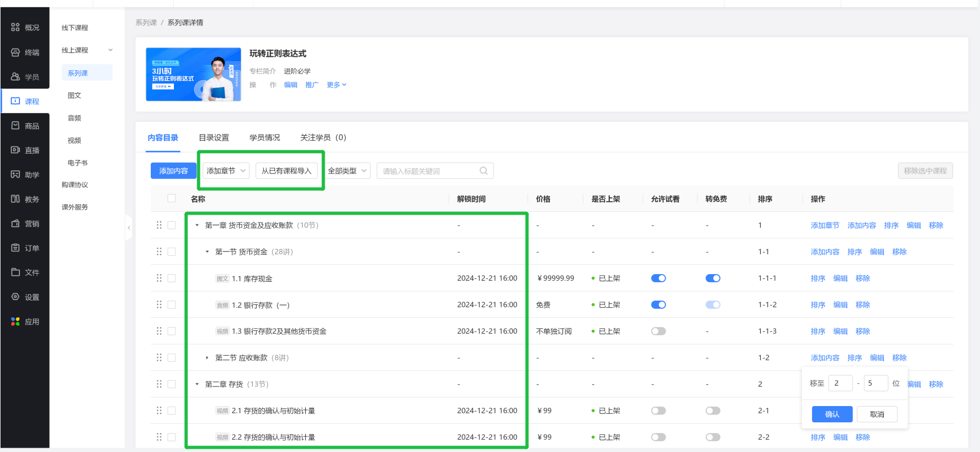Check the select-all checkbox in table header
The height and width of the screenshot is (452, 980).
[x=172, y=198]
